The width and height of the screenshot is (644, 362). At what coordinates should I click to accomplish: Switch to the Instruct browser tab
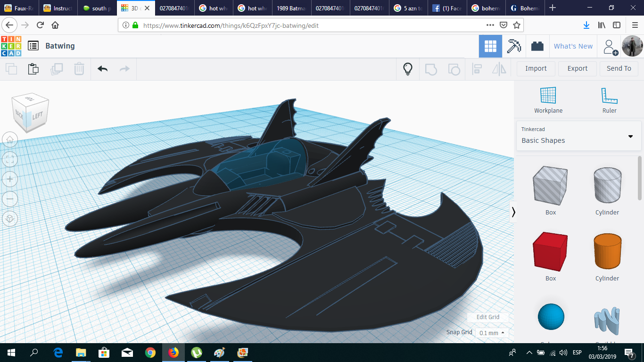point(58,8)
